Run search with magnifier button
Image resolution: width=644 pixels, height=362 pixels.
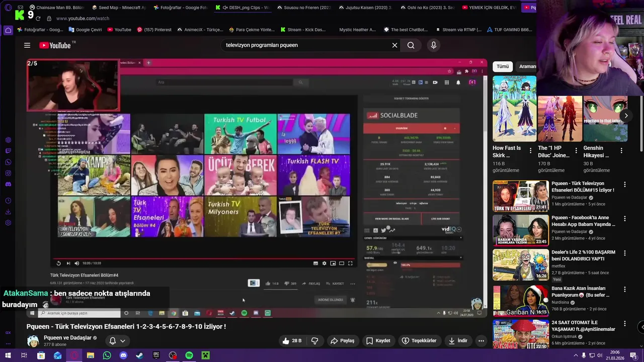point(411,45)
